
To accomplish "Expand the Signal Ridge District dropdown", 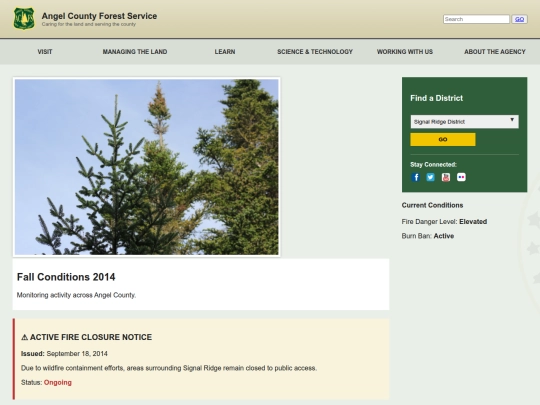I will (x=464, y=122).
